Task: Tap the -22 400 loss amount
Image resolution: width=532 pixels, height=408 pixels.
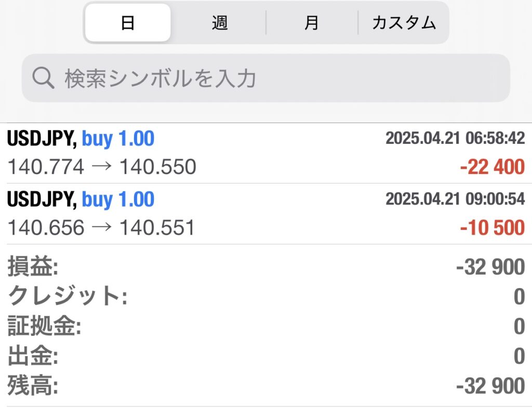Action: pyautogui.click(x=493, y=167)
